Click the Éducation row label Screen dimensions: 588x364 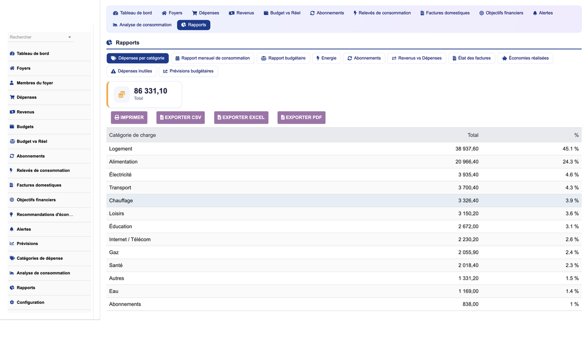click(121, 227)
